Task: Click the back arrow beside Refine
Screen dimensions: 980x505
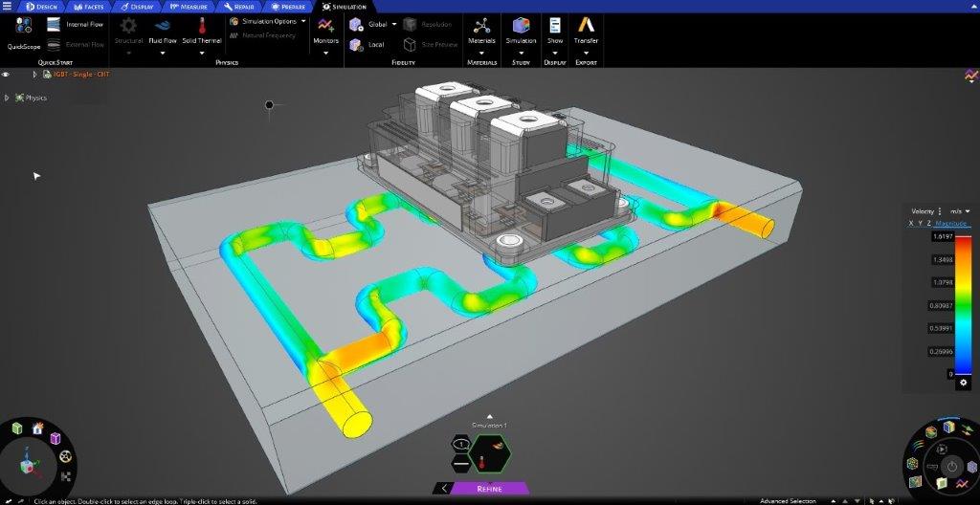Action: click(x=443, y=488)
